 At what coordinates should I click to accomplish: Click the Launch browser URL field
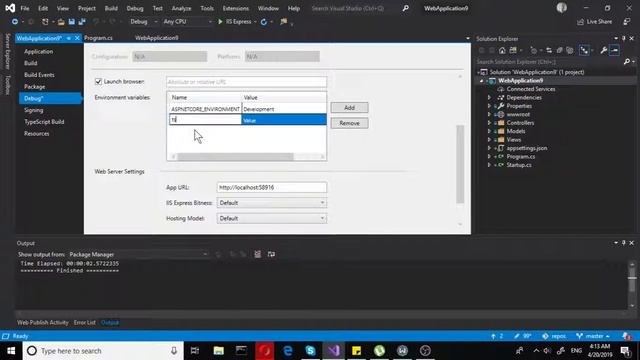coord(247,82)
